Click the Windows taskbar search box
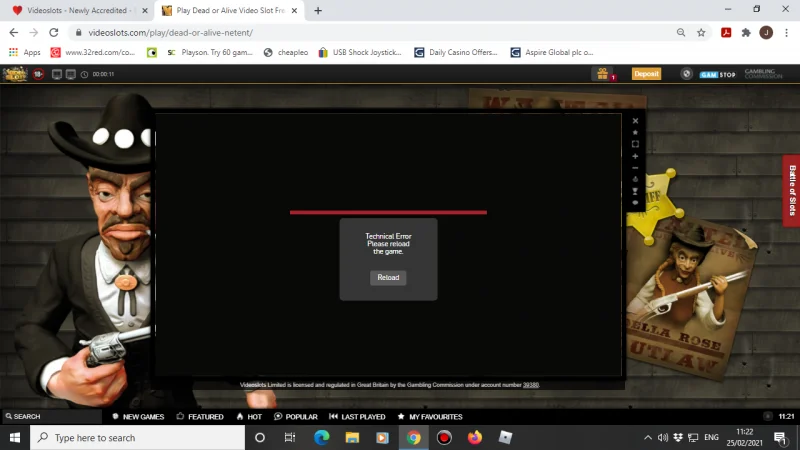Image resolution: width=800 pixels, height=450 pixels. [137, 438]
